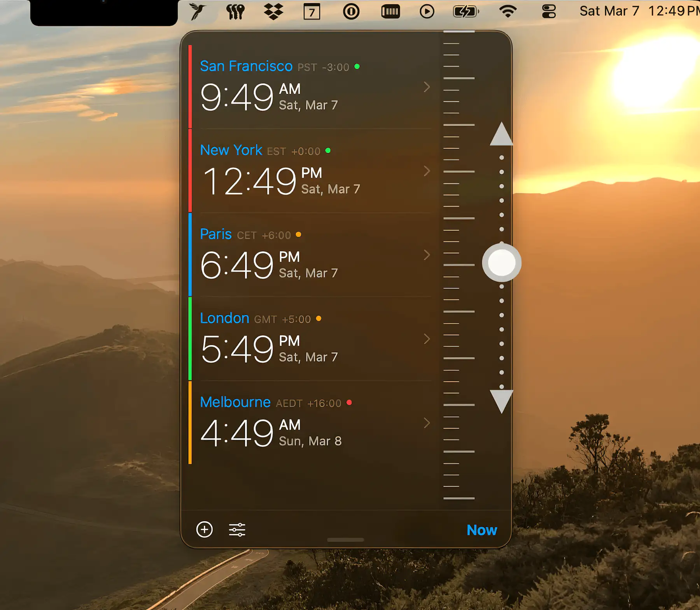Expand the Melbourne clock chevron
The height and width of the screenshot is (610, 700).
[x=427, y=423]
